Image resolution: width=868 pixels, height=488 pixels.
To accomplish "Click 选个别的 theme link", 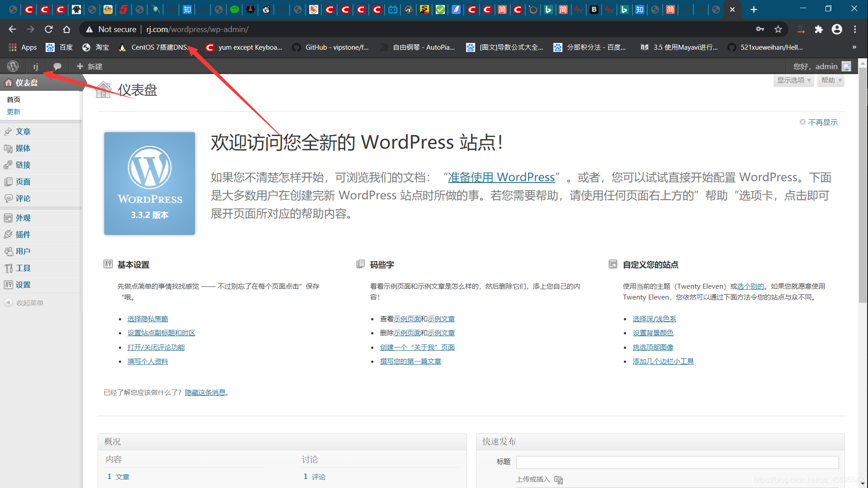I will click(750, 286).
